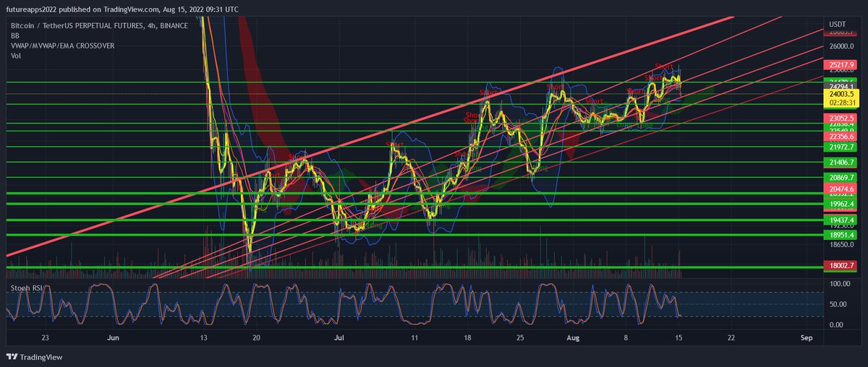Select the BB indicator label
Screen dimensions: 868x367
(14, 35)
